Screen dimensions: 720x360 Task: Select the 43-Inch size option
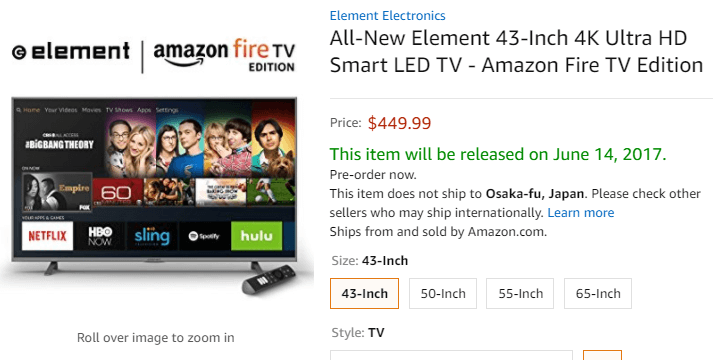[x=364, y=293]
